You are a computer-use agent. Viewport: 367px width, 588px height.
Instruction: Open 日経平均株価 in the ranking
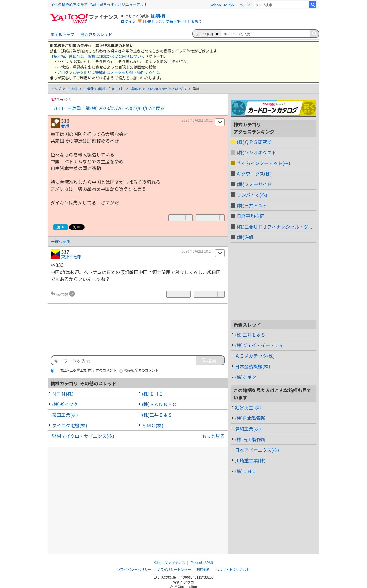pyautogui.click(x=250, y=216)
